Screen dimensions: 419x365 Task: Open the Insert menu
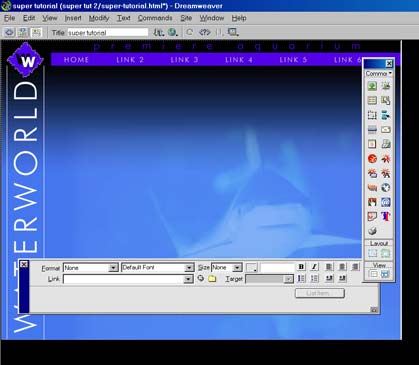[73, 18]
